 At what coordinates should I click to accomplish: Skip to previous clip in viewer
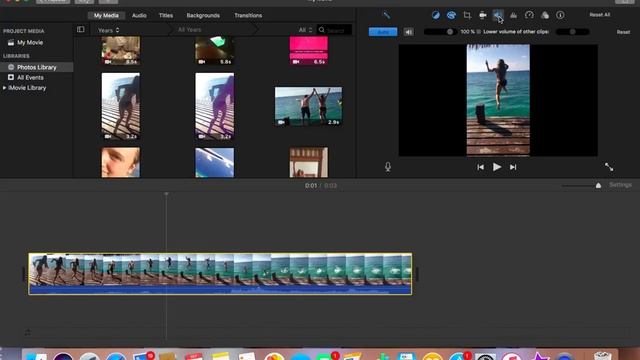click(480, 167)
